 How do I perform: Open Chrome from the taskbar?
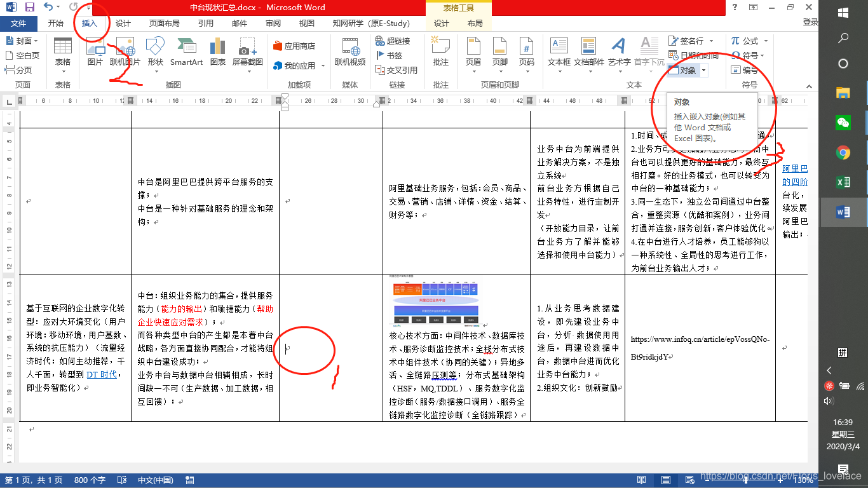pos(843,152)
